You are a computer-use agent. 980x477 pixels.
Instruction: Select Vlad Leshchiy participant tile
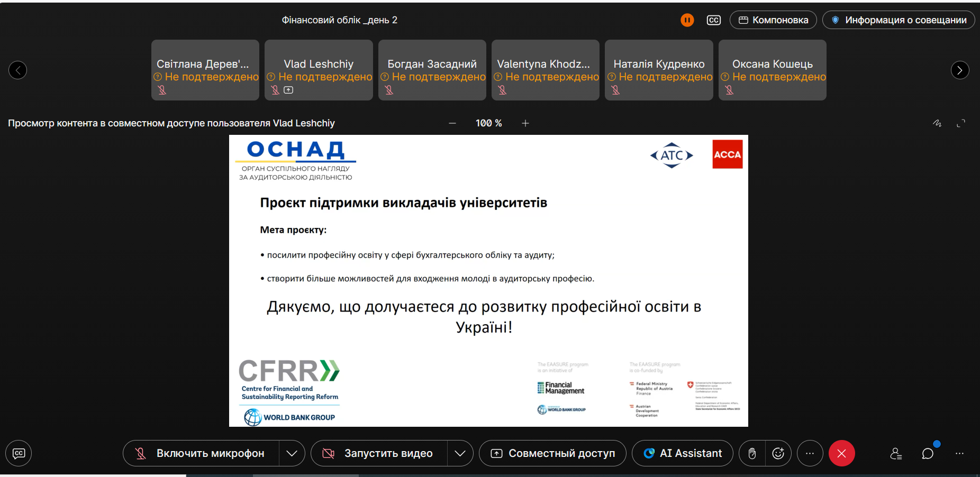(x=319, y=70)
